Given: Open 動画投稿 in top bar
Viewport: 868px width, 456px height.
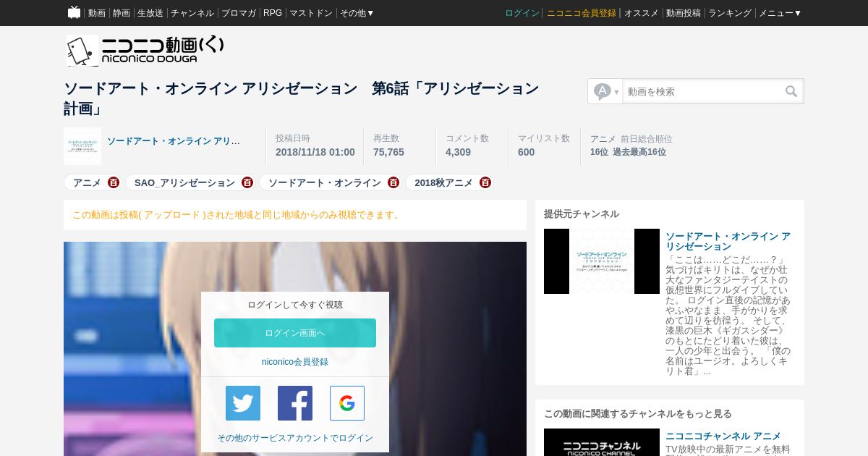Looking at the screenshot, I should tap(684, 13).
